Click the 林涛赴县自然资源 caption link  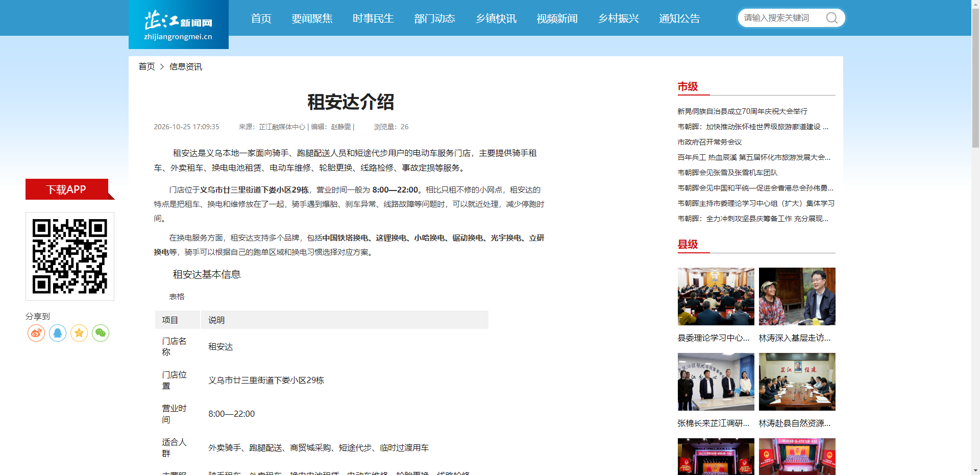(x=795, y=423)
